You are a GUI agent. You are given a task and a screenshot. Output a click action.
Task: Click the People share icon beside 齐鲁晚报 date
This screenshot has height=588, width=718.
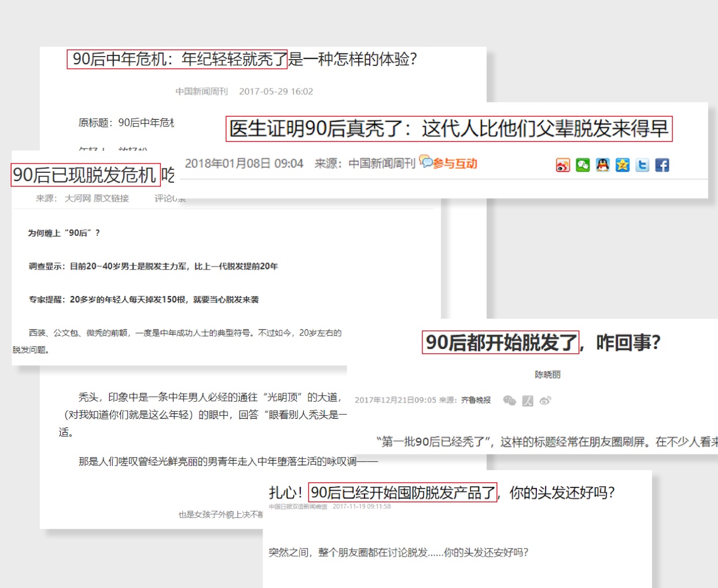[x=528, y=400]
